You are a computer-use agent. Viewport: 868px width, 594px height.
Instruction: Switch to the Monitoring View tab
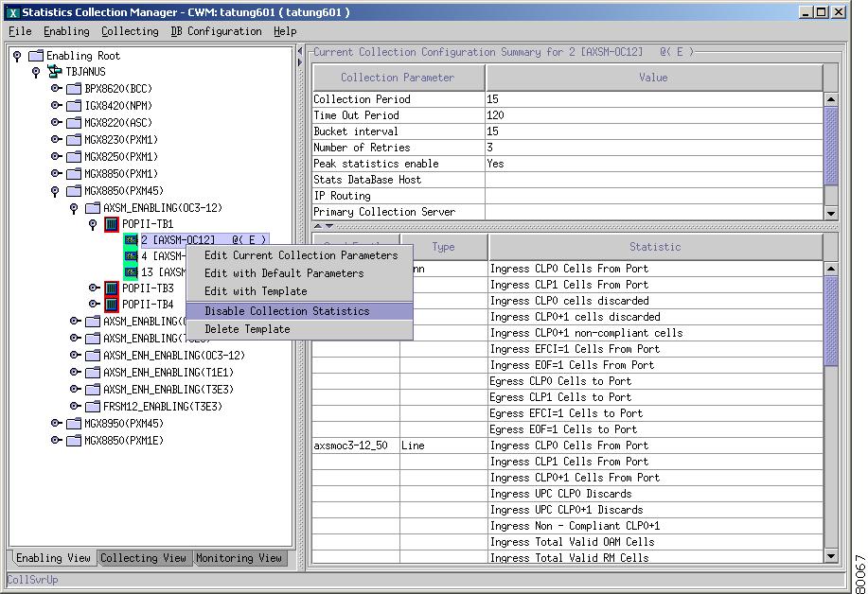click(x=239, y=558)
